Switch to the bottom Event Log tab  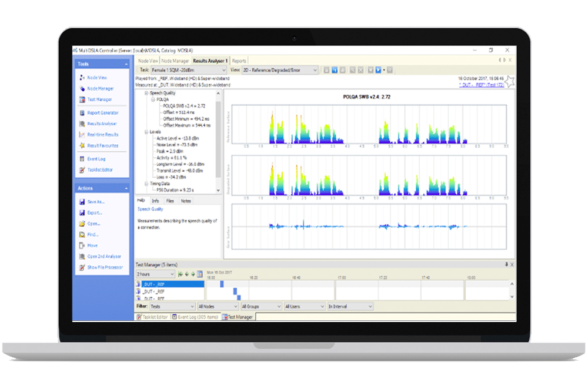[x=195, y=317]
